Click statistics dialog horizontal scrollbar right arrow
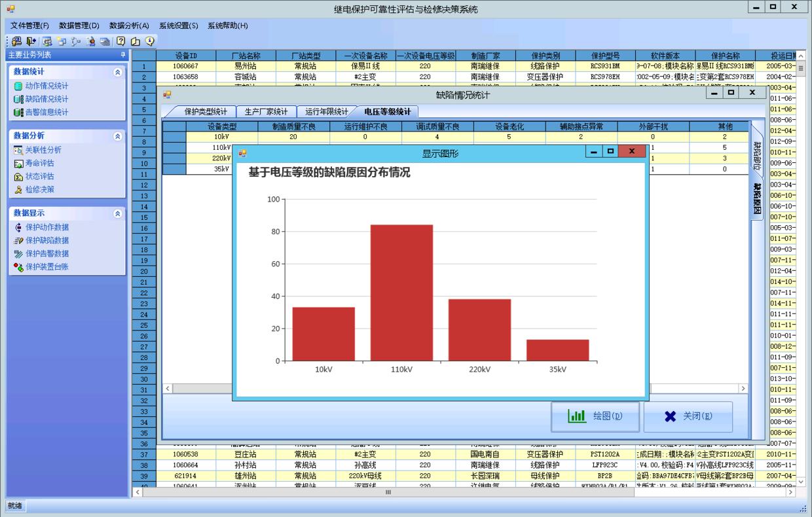The image size is (812, 517). [743, 388]
